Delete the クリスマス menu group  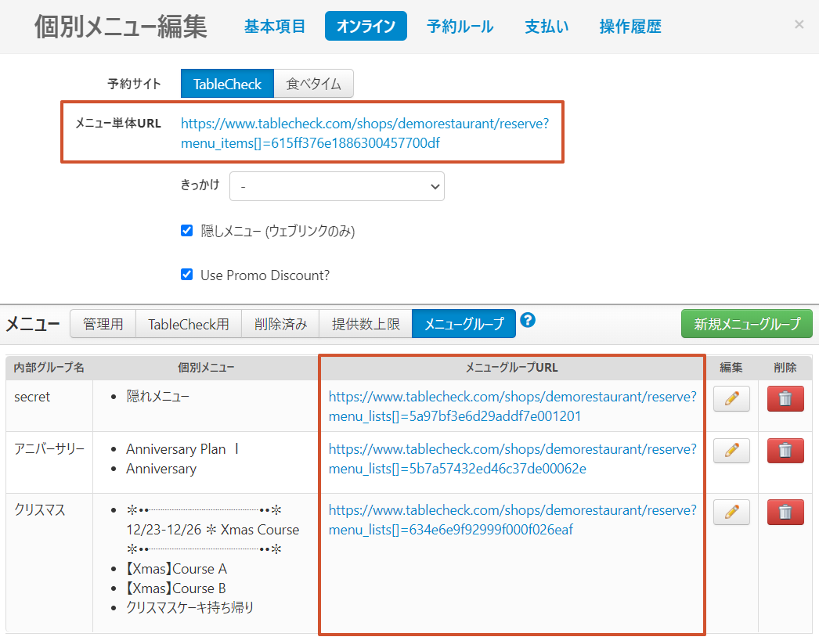click(785, 512)
